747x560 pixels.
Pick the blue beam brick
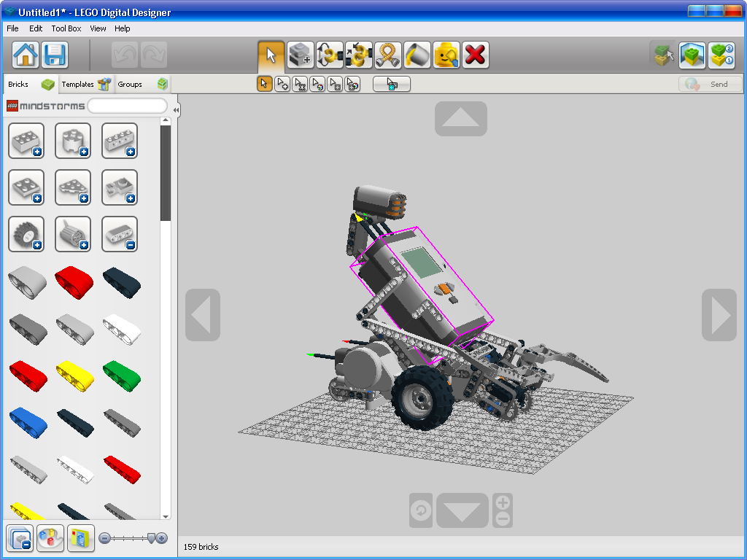pyautogui.click(x=28, y=422)
